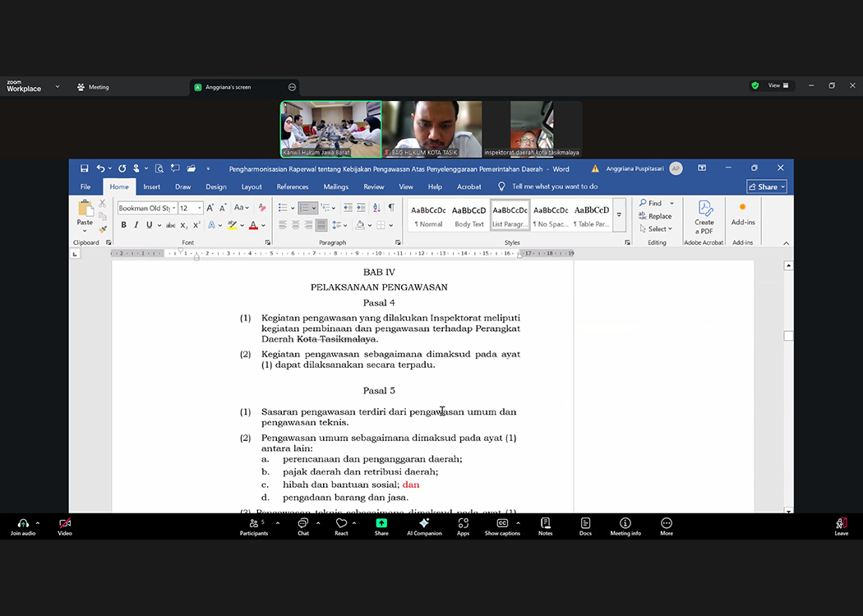Click the Replace button in Editing group
This screenshot has width=863, height=616.
[x=655, y=216]
